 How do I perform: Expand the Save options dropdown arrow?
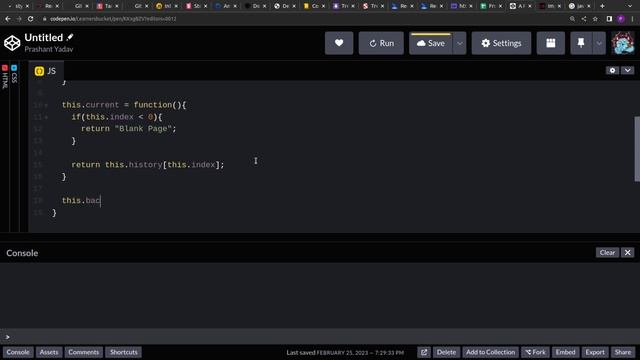point(460,43)
